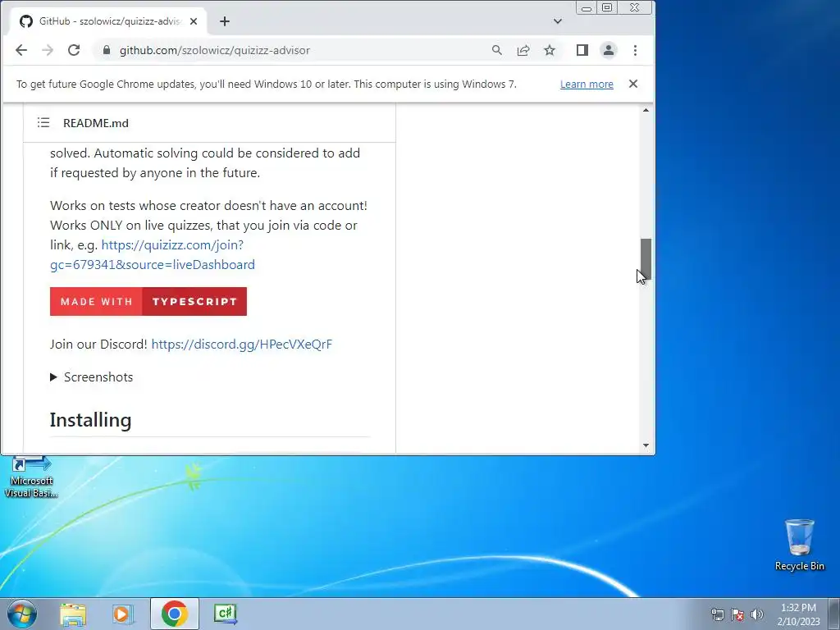The height and width of the screenshot is (630, 840).
Task: Open the volume speaker icon
Action: click(x=757, y=614)
